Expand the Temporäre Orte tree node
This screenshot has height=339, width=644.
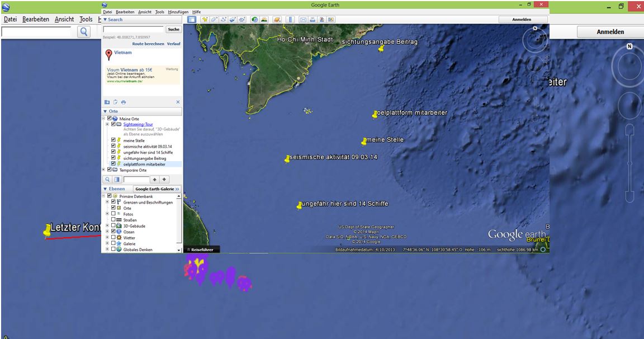pos(104,170)
